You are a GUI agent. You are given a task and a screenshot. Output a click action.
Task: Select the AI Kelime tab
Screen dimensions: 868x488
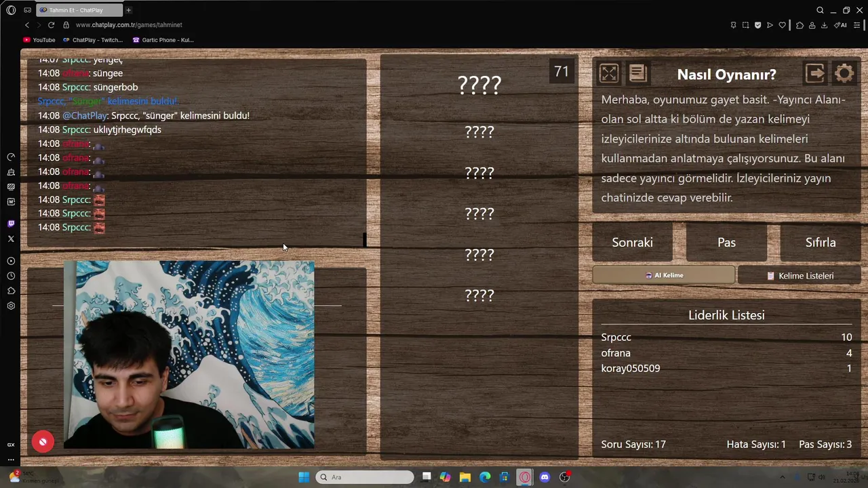click(664, 275)
